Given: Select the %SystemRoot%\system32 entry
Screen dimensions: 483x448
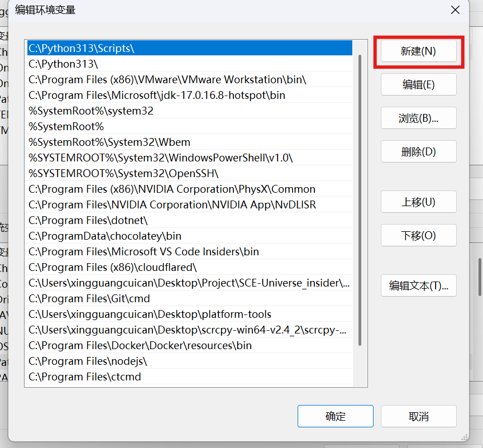Looking at the screenshot, I should (x=90, y=111).
